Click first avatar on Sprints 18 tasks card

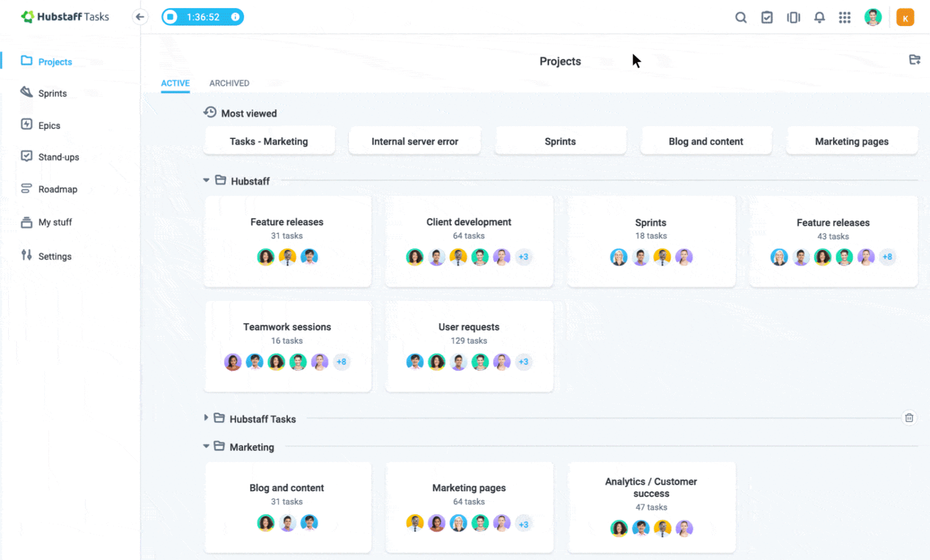618,257
